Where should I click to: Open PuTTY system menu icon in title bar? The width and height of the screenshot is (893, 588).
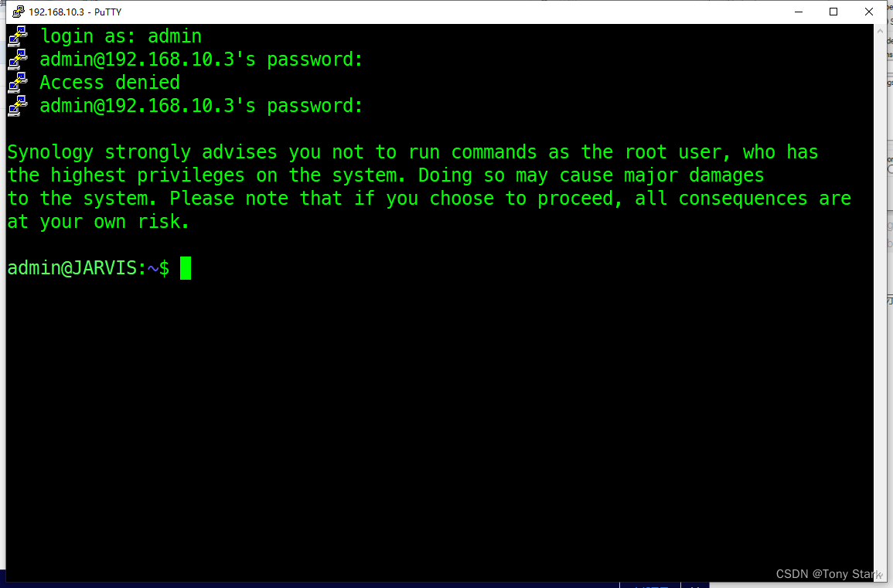point(19,12)
